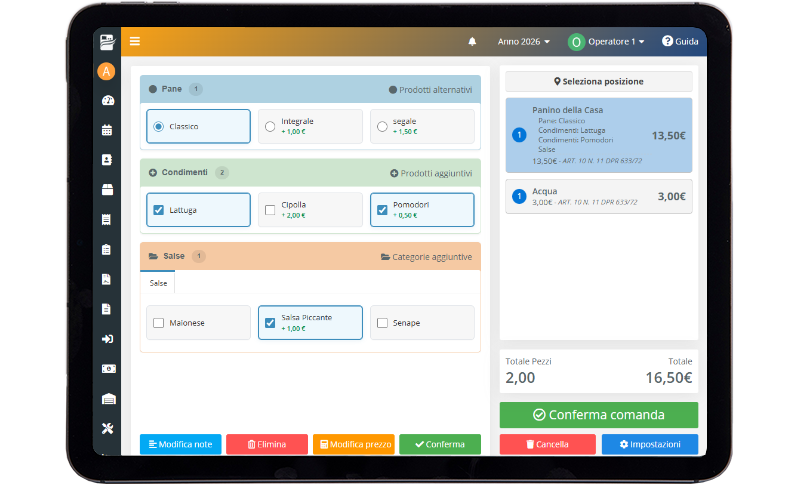This screenshot has width=800, height=484.
Task: Click the sign-in arrow icon in sidebar
Action: point(107,339)
